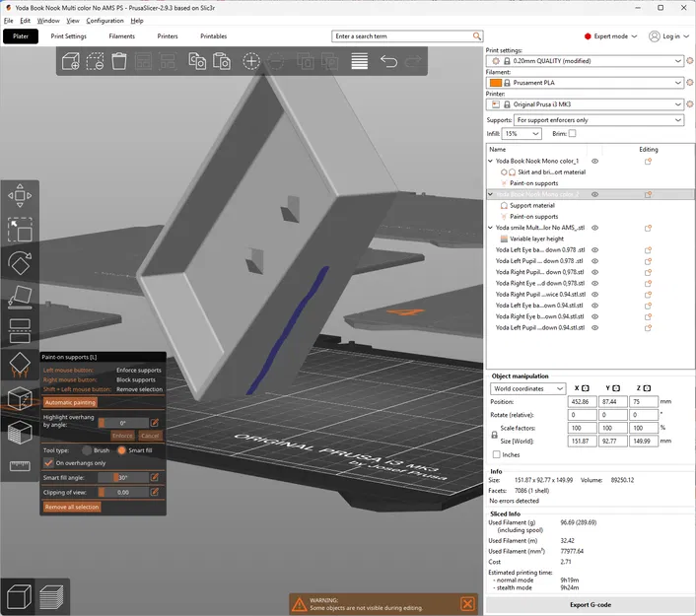Toggle the Inches checkbox

point(497,454)
